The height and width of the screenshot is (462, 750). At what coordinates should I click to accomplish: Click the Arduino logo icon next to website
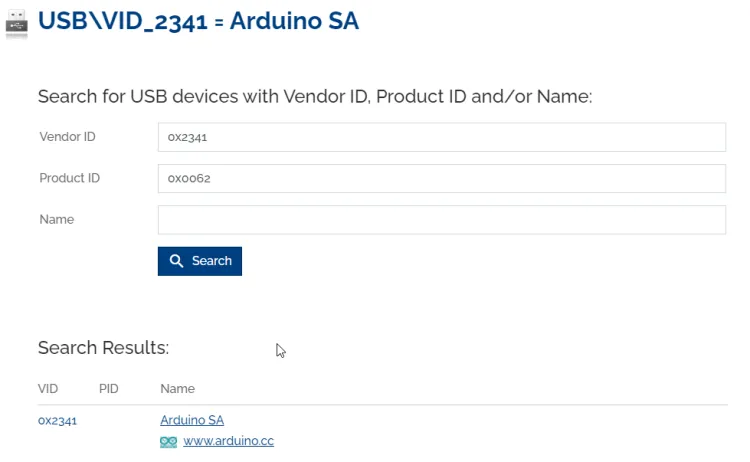[168, 441]
